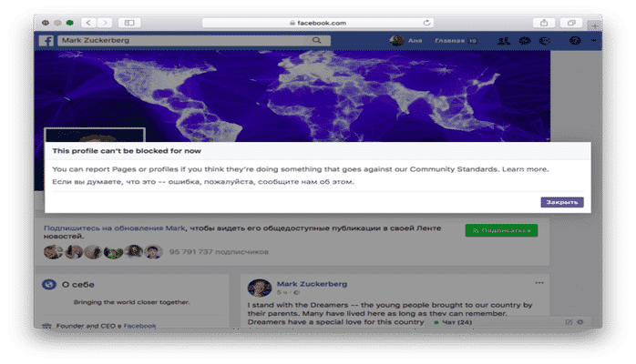Click the green Подписаться button
The image size is (636, 364).
502,230
